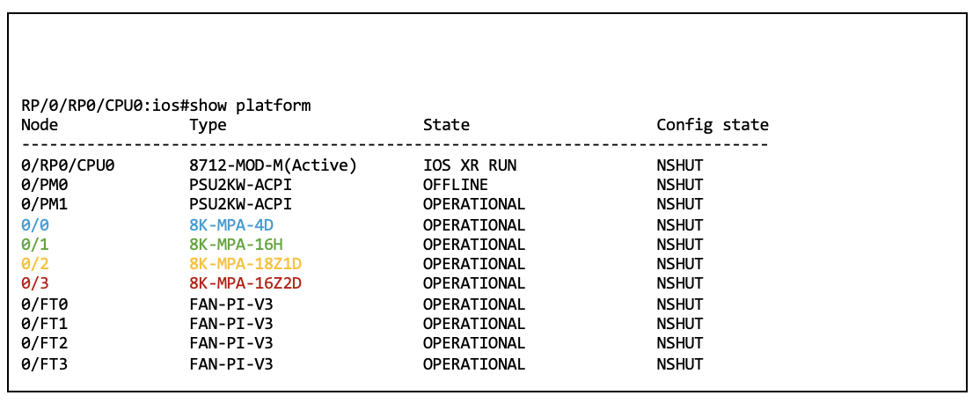Image resolution: width=980 pixels, height=403 pixels.
Task: Click the Node column header
Action: 38,125
